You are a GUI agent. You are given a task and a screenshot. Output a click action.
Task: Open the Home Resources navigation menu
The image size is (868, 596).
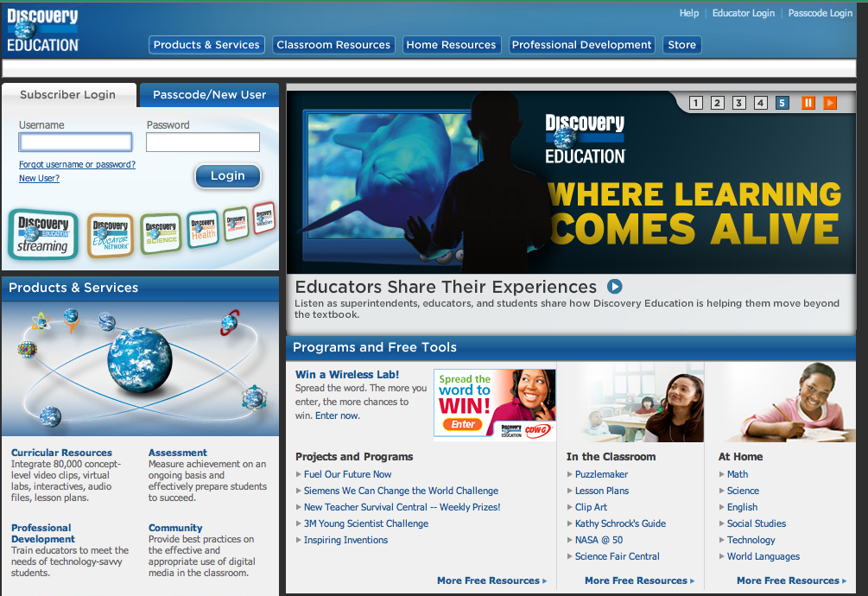pyautogui.click(x=451, y=45)
